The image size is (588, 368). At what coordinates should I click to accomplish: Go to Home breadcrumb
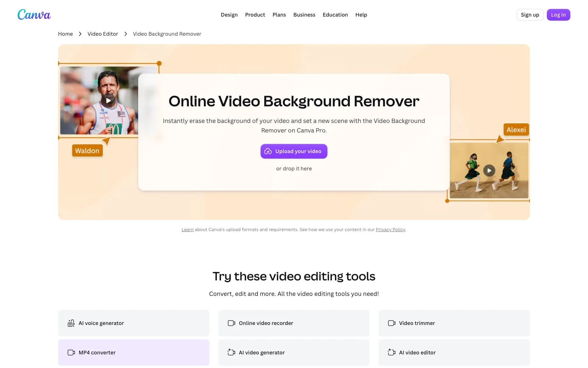click(65, 34)
